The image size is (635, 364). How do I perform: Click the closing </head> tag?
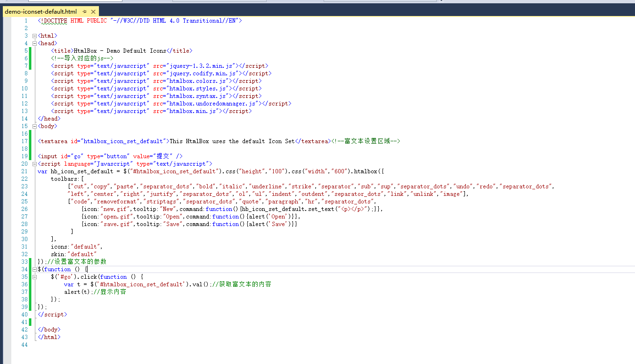coord(49,119)
